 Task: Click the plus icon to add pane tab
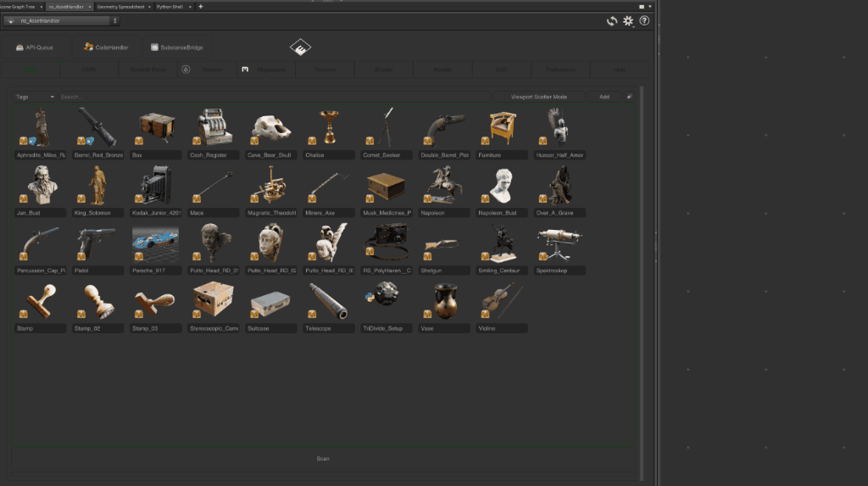click(201, 6)
